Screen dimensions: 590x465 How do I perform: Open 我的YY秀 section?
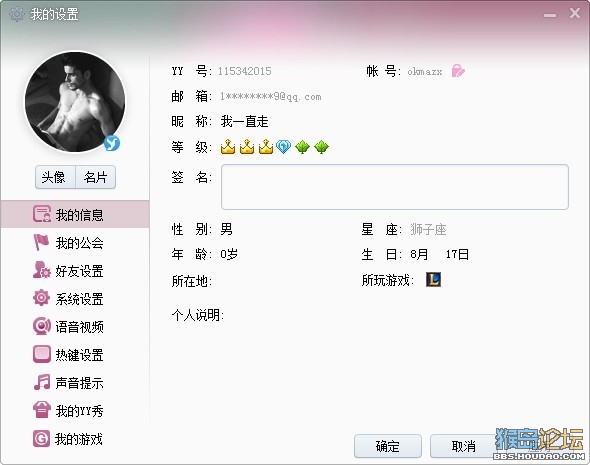(75, 411)
